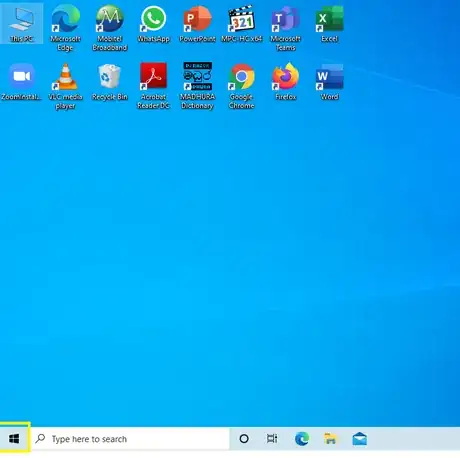Open Cortana circle button on taskbar

pyautogui.click(x=244, y=439)
